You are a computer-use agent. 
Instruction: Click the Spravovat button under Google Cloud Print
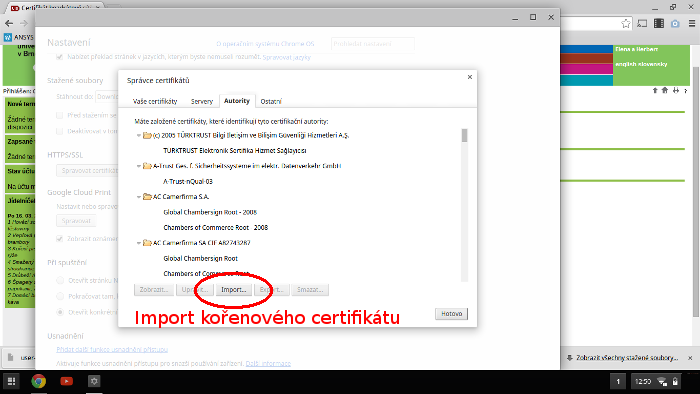click(76, 221)
